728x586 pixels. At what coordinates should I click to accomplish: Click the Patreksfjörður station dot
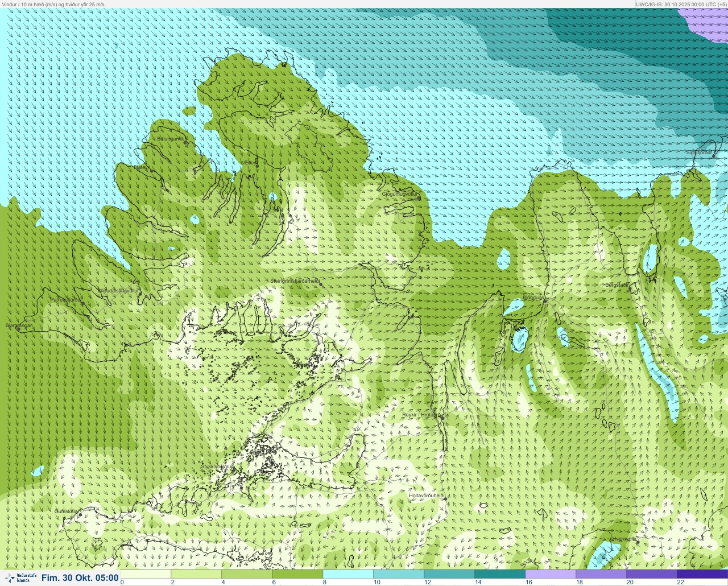[x=83, y=303]
